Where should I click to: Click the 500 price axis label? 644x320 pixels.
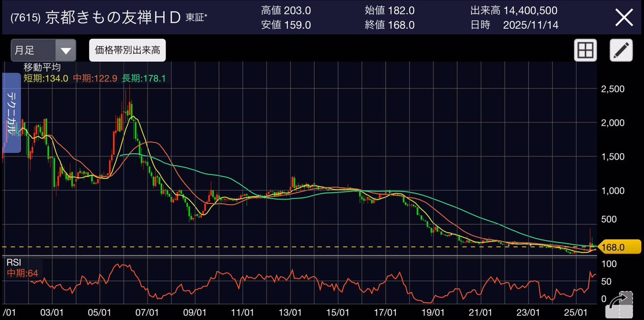tap(609, 219)
